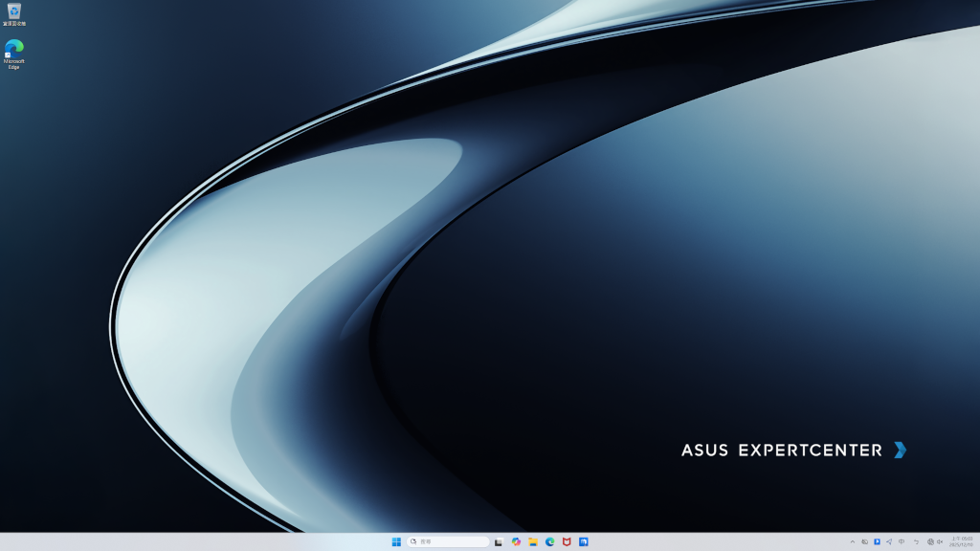Click the muted speaker icon to adjust volume
This screenshot has height=551, width=980.
940,541
